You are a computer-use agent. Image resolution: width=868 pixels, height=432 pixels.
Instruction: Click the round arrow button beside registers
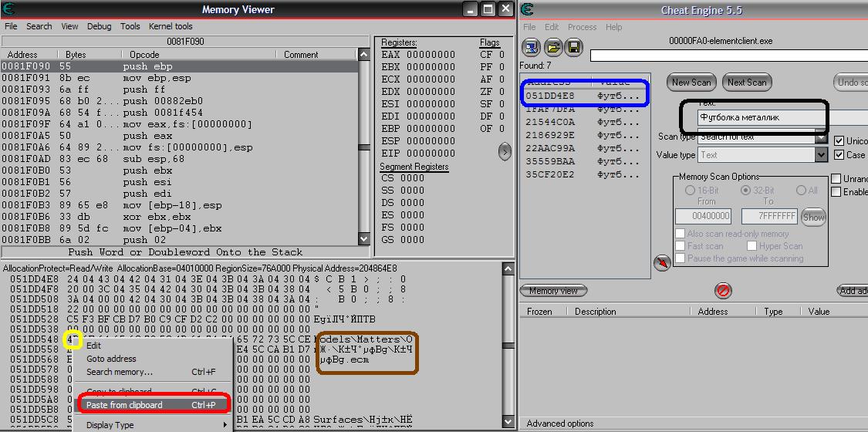point(505,151)
